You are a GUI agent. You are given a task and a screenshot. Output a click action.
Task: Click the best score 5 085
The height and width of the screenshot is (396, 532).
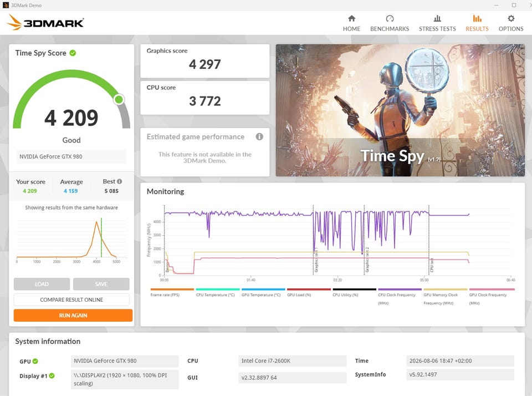tap(111, 191)
